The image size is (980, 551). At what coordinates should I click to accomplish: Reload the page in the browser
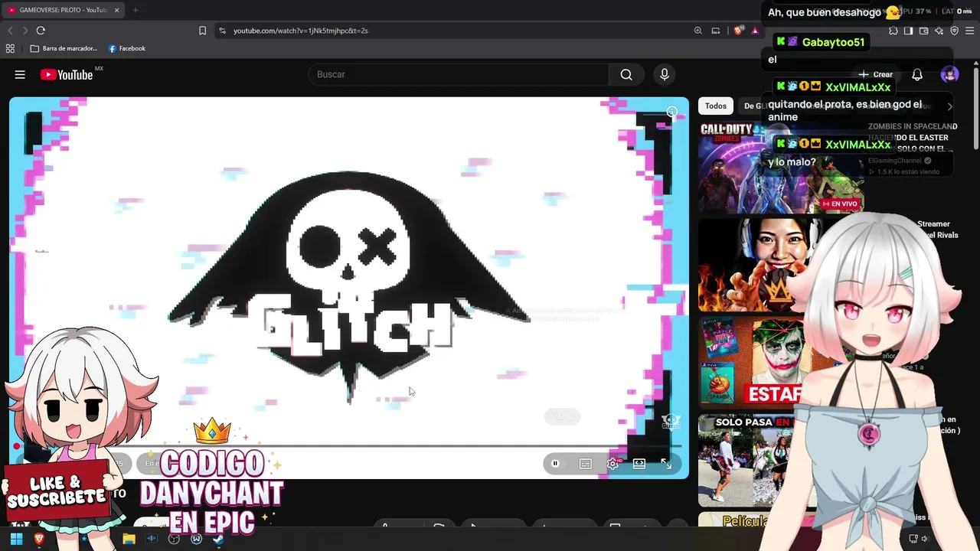(41, 31)
